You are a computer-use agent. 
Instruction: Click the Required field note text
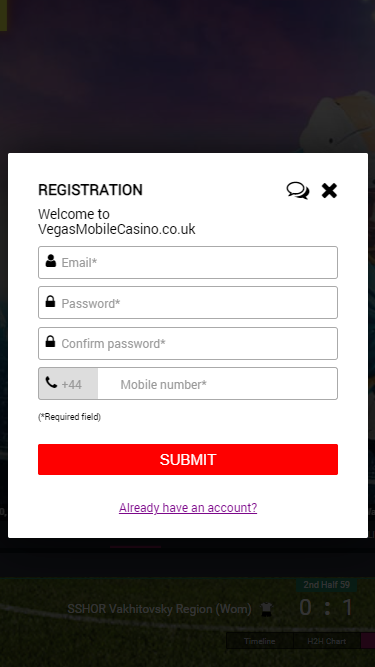pos(69,417)
